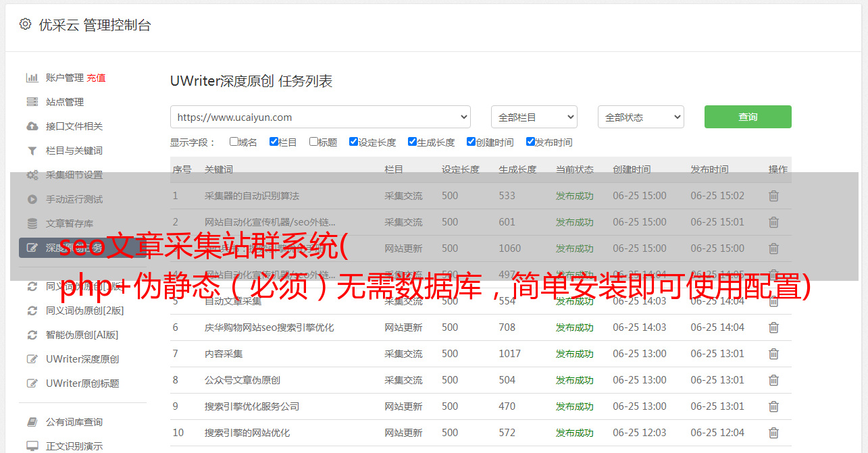
Task: Uncheck the 栏目 display field checkbox
Action: 274,142
